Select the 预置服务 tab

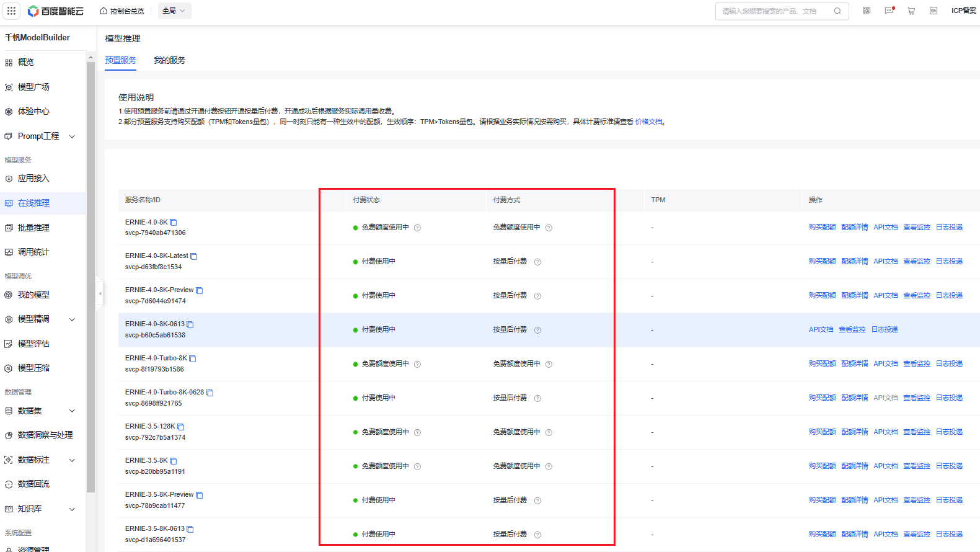point(120,60)
